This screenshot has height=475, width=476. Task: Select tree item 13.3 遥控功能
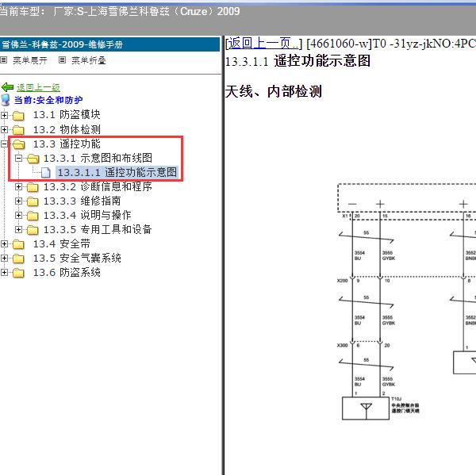tap(67, 144)
